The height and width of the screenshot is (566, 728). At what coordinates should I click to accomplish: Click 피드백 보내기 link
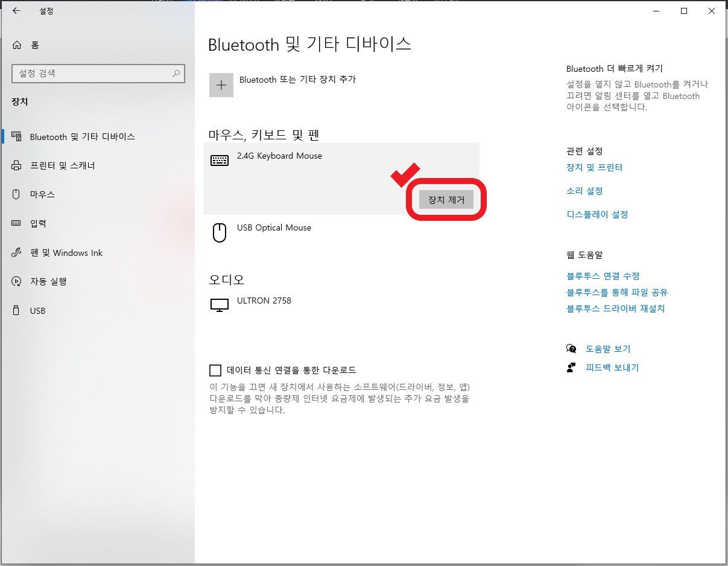612,367
